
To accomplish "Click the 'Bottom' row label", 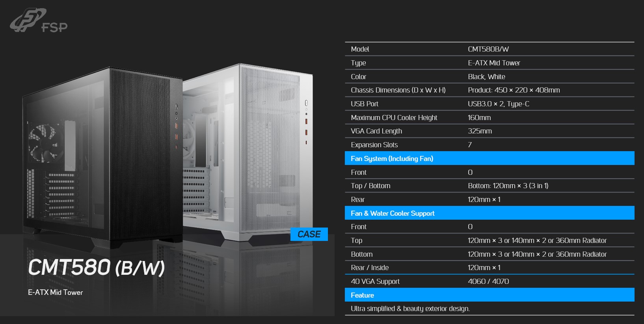I will [361, 254].
